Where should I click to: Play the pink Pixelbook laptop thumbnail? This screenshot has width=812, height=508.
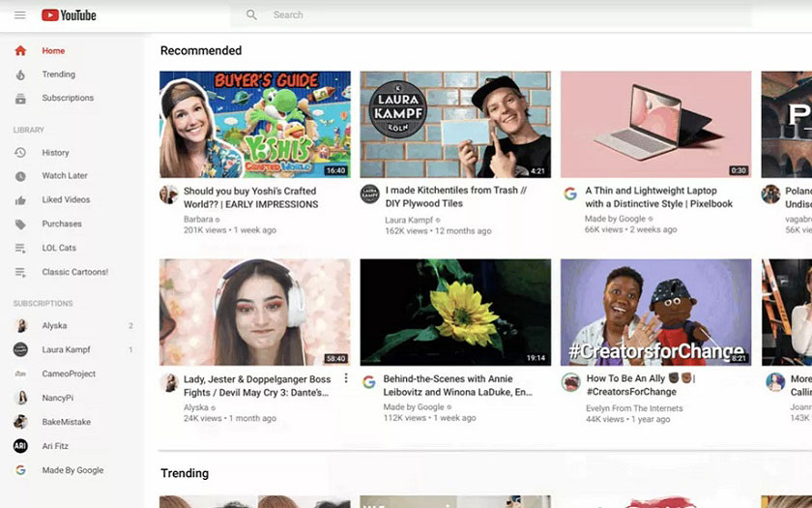tap(655, 125)
